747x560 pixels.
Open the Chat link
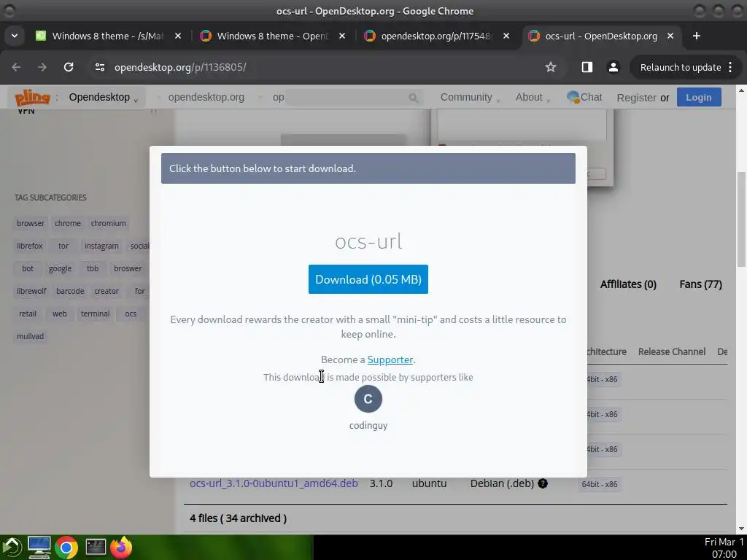[x=584, y=97]
